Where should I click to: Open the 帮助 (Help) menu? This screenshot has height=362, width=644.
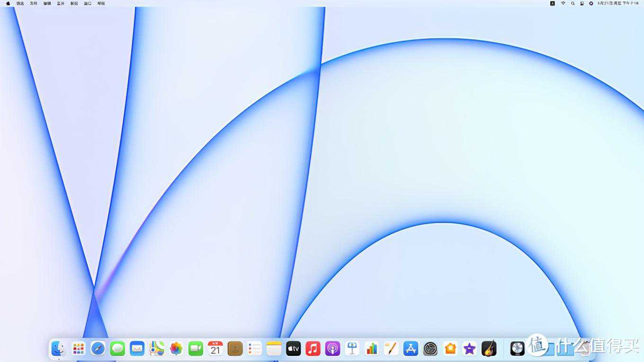(101, 3)
